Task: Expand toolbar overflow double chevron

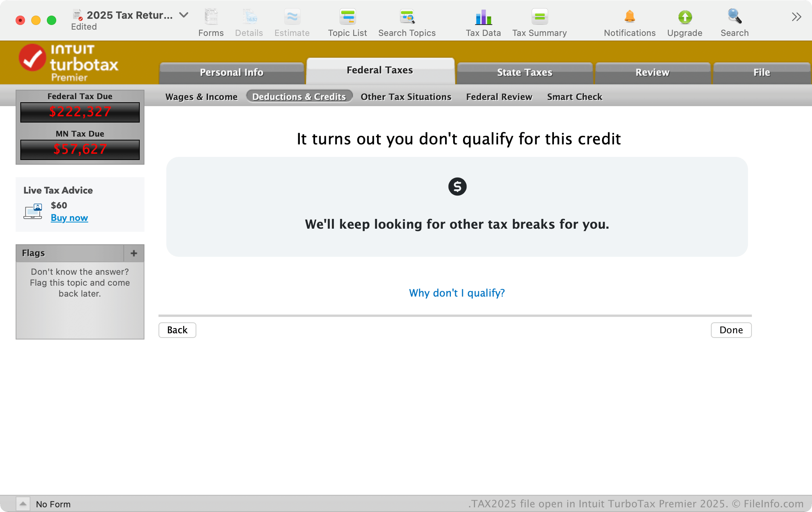Action: (796, 17)
